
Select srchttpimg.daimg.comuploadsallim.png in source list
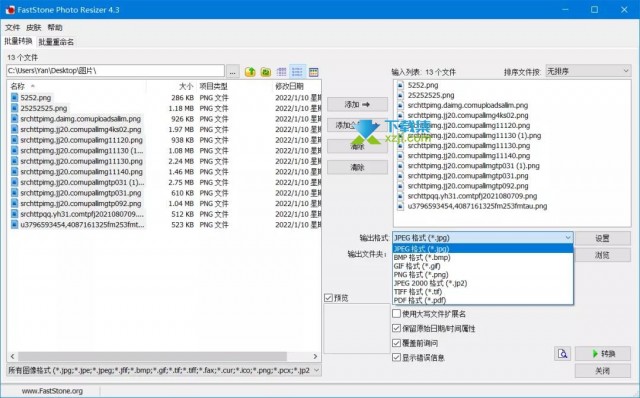(x=80, y=119)
